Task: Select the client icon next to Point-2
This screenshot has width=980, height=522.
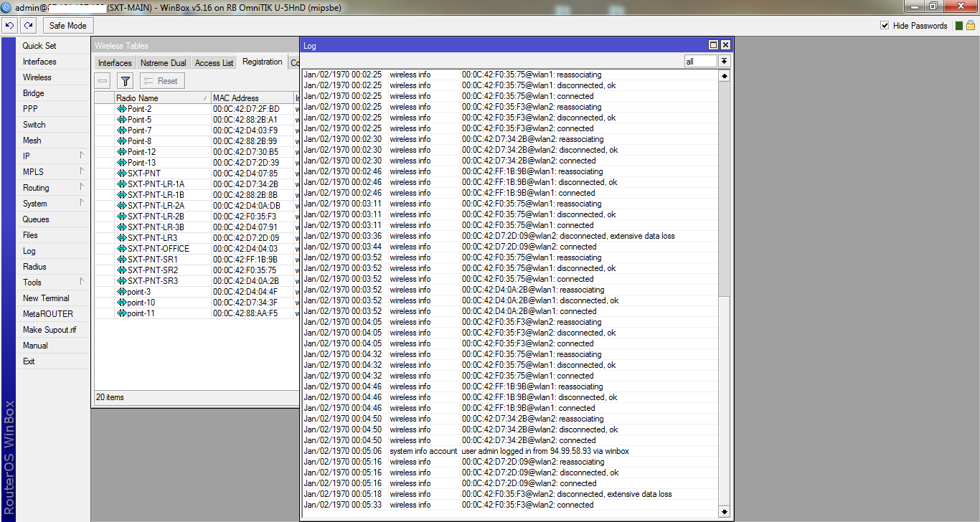Action: point(121,109)
